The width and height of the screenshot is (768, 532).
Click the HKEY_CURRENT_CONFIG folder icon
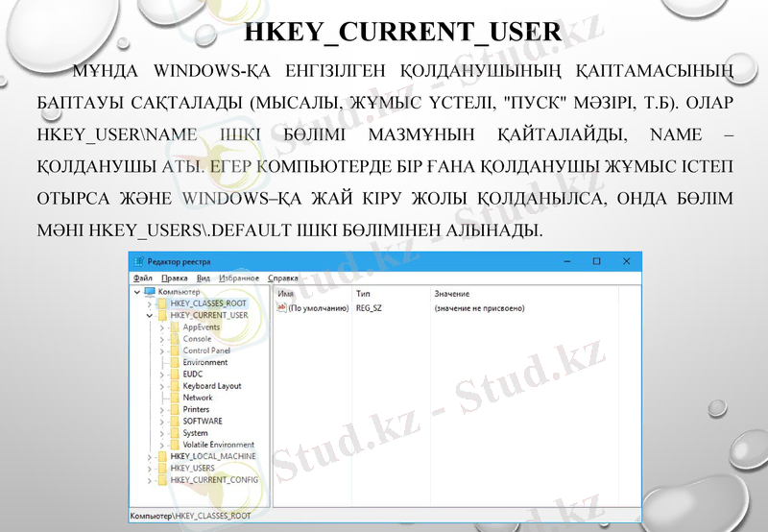[162, 480]
